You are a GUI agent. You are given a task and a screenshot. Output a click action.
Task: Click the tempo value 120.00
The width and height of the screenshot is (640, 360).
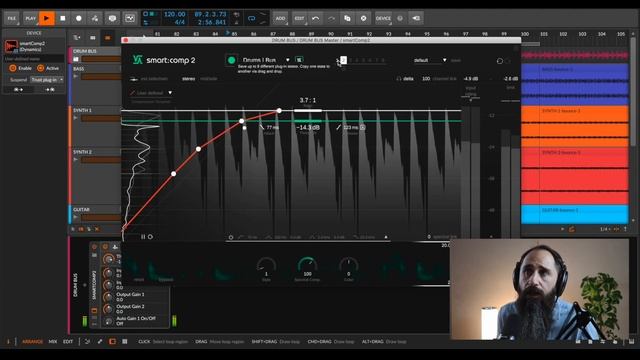point(174,14)
